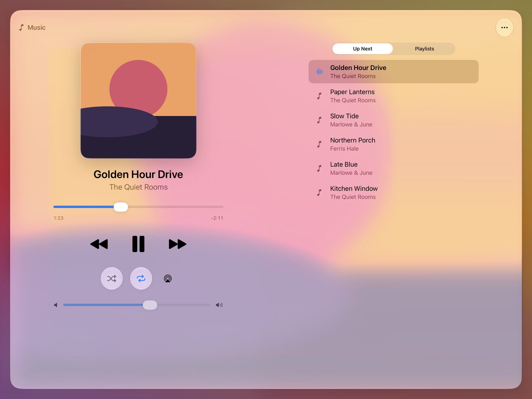Click Marlowe & June under Slow Tide
This screenshot has width=532, height=399.
click(x=351, y=124)
